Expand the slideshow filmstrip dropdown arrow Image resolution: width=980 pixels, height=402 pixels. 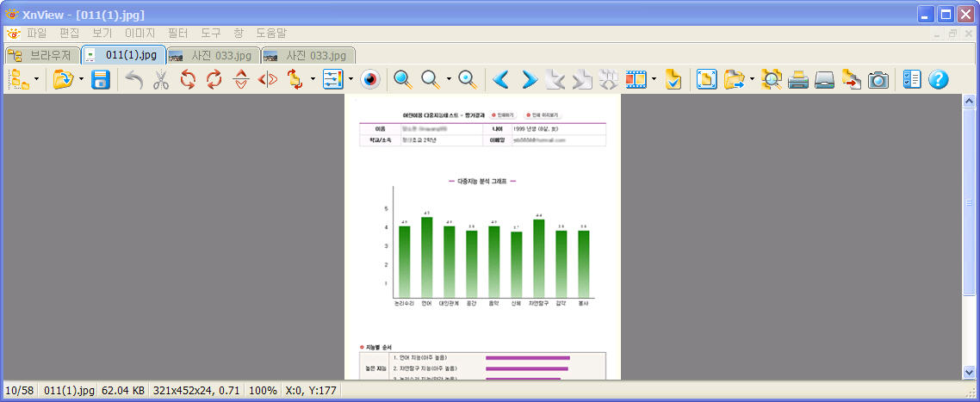click(x=654, y=80)
